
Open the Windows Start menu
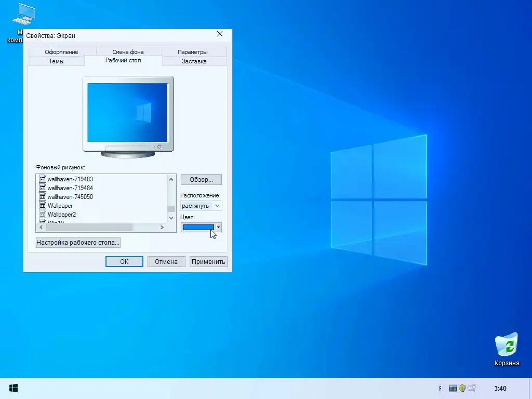point(14,388)
